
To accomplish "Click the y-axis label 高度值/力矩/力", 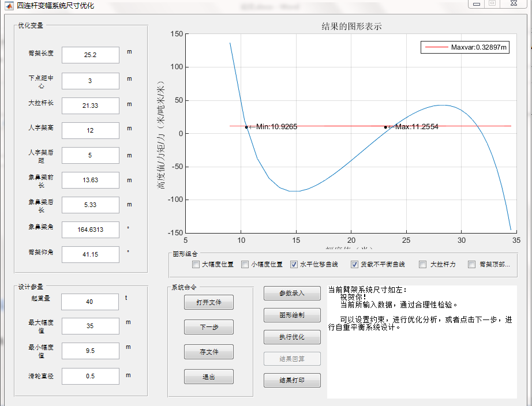I will (160, 134).
